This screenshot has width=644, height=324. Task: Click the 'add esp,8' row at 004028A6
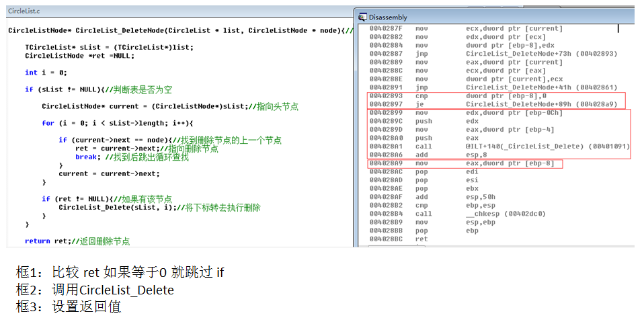(428, 155)
